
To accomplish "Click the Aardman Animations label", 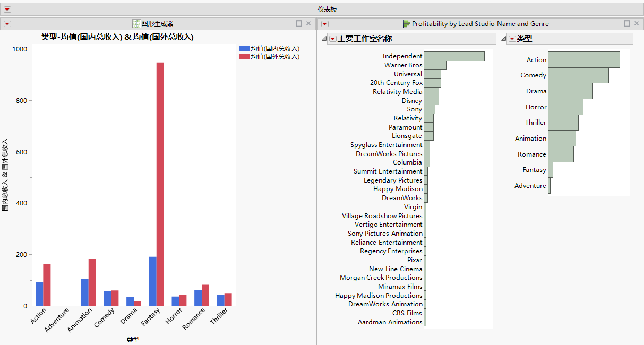I will [x=390, y=322].
